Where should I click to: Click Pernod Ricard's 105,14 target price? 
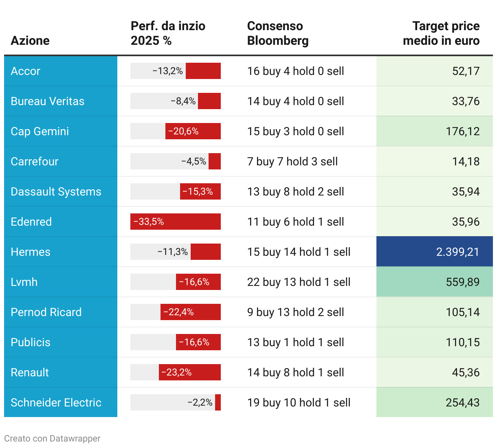[462, 312]
